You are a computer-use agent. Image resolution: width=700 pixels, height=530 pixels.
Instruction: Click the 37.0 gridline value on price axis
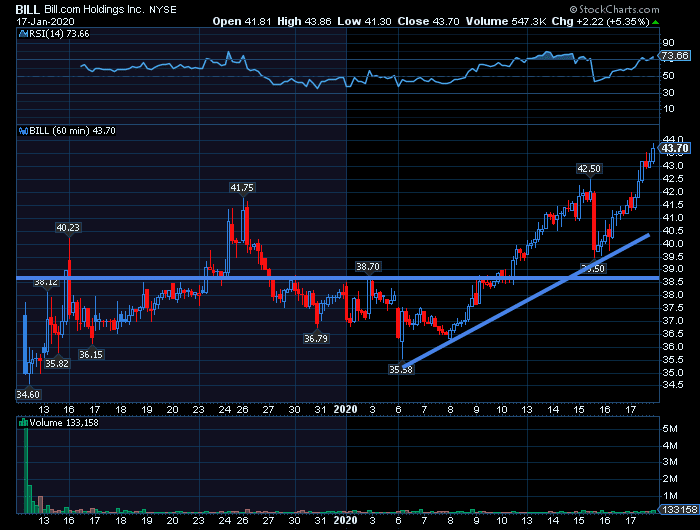coord(673,321)
